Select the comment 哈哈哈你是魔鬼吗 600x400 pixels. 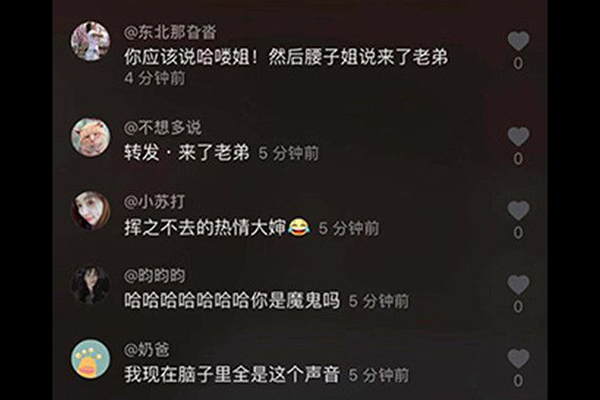click(232, 300)
